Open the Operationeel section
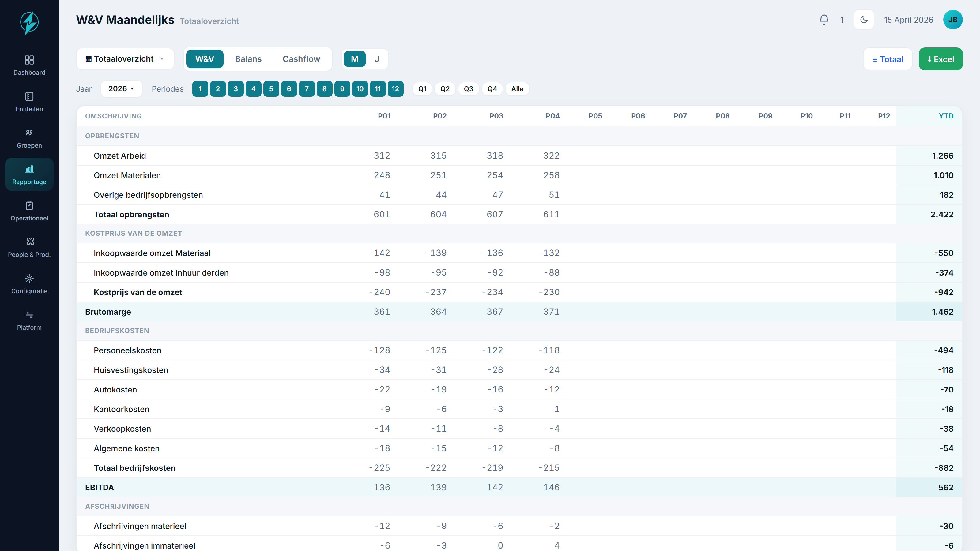 29,211
